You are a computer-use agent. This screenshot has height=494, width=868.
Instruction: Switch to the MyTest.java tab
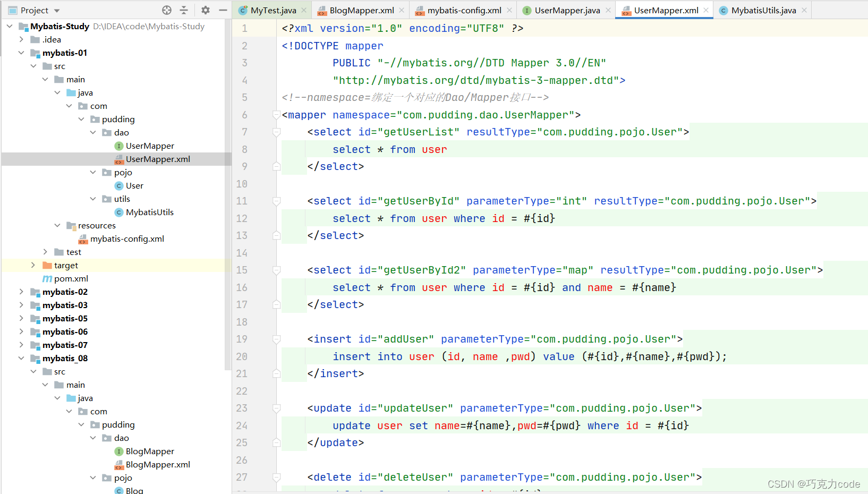(x=273, y=10)
